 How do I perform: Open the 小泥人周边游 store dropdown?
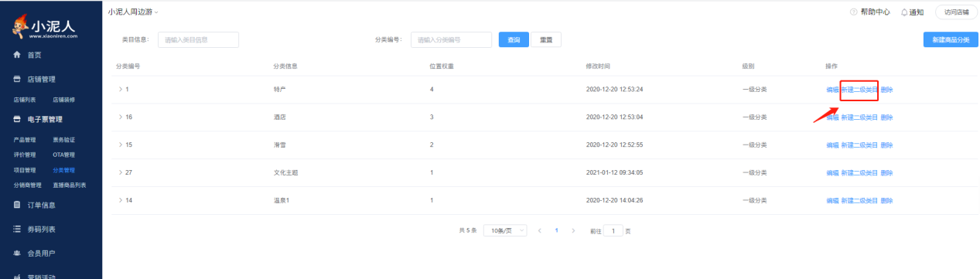pyautogui.click(x=133, y=12)
